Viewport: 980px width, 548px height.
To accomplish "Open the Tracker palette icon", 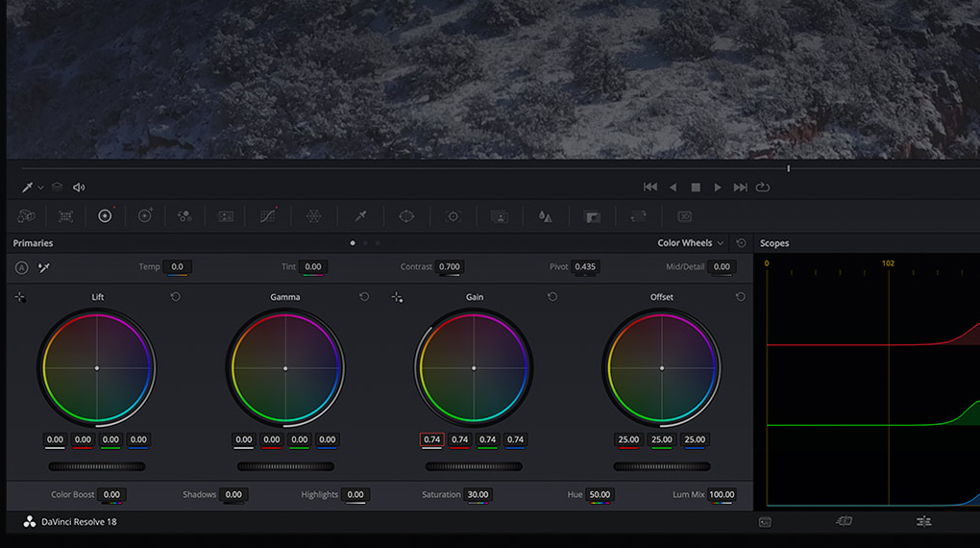I will coord(453,216).
